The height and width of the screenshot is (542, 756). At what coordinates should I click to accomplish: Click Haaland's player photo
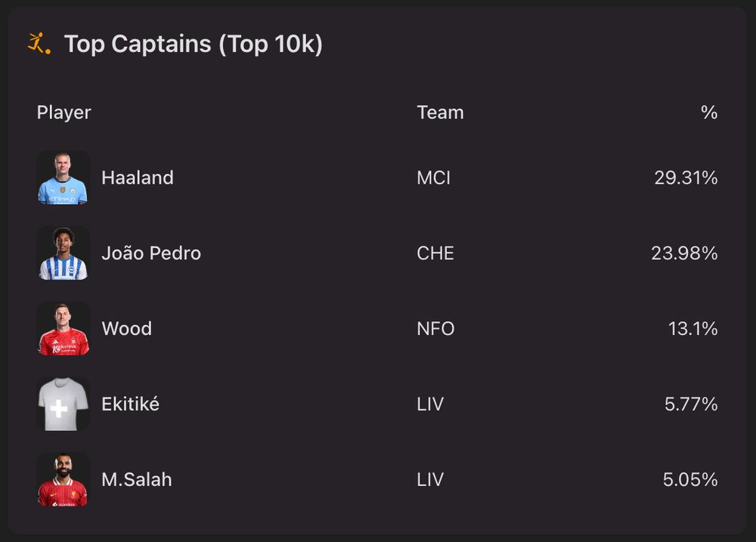coord(64,178)
